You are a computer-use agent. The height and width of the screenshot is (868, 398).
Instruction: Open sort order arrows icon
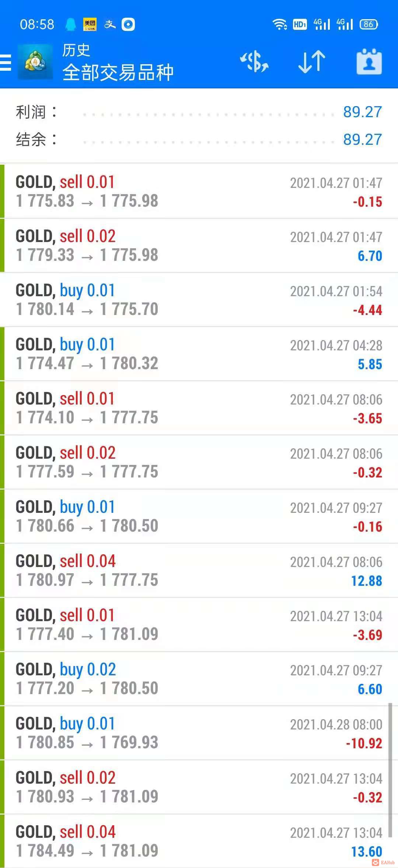pos(312,62)
